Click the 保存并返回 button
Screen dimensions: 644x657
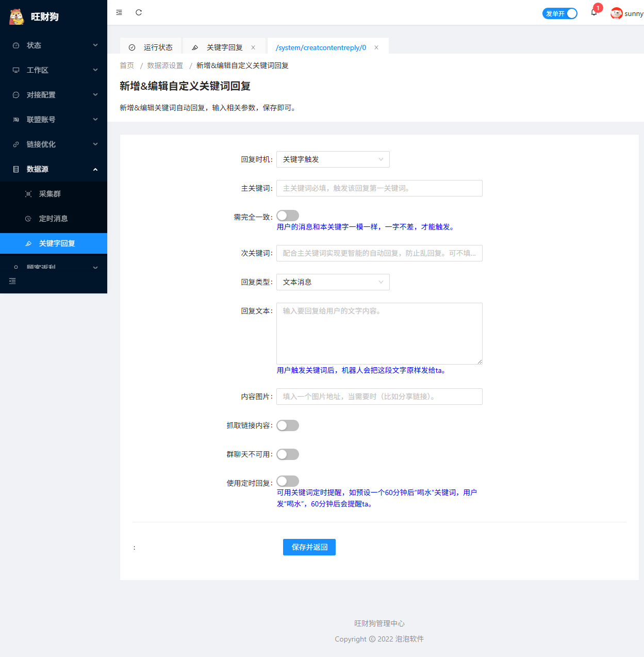(x=309, y=547)
